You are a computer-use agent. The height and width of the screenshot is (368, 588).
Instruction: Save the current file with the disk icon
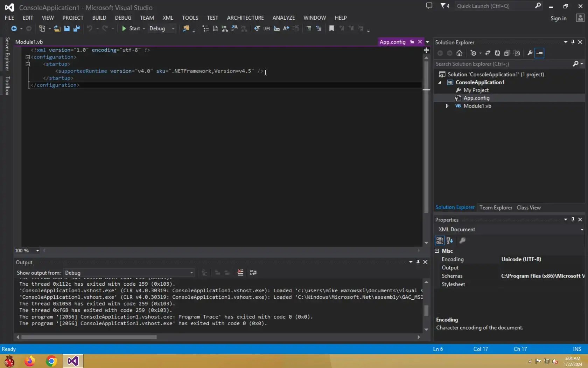(67, 28)
